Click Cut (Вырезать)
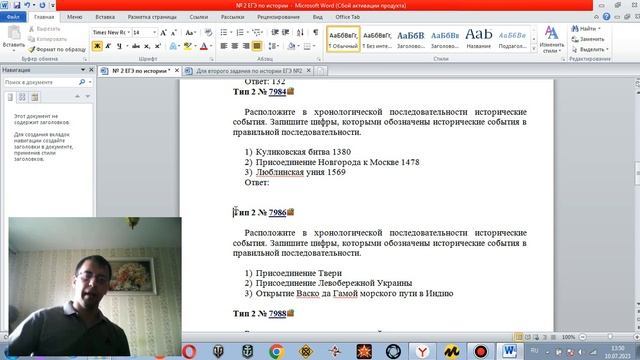The image size is (640, 360). pos(44,29)
